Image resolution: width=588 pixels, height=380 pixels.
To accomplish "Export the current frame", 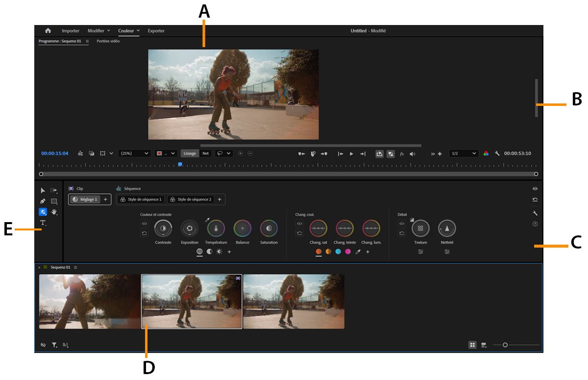I will tap(380, 153).
